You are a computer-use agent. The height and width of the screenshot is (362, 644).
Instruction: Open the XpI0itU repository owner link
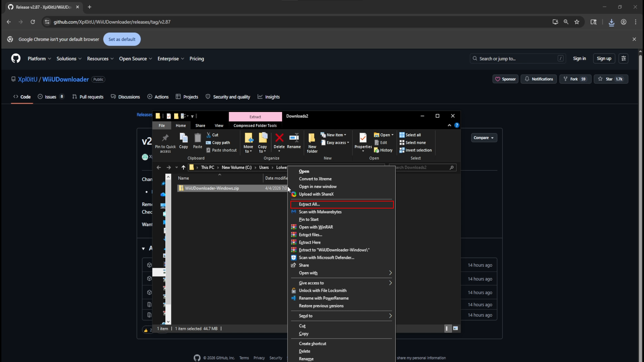point(28,79)
